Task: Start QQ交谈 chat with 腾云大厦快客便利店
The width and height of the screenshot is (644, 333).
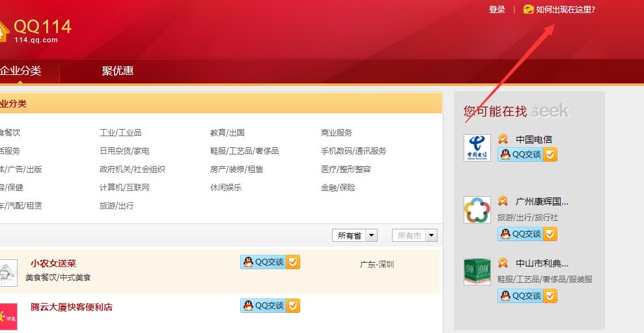Action: coord(263,306)
